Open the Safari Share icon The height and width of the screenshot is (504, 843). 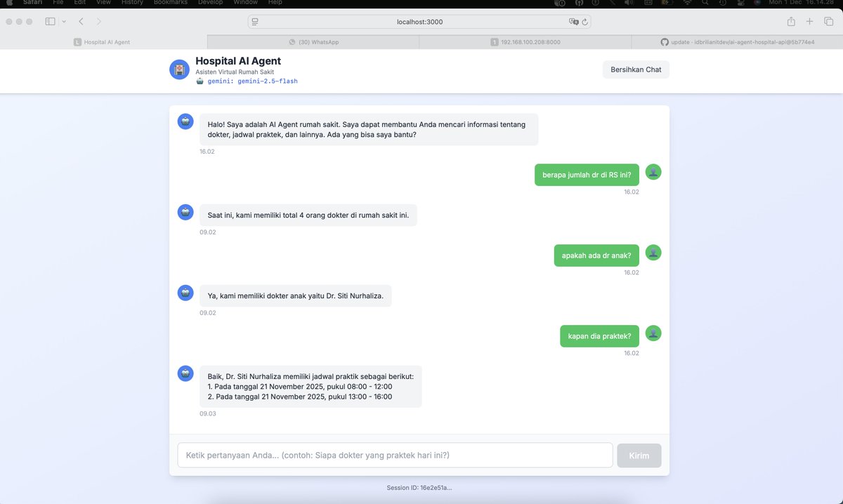pyautogui.click(x=791, y=21)
